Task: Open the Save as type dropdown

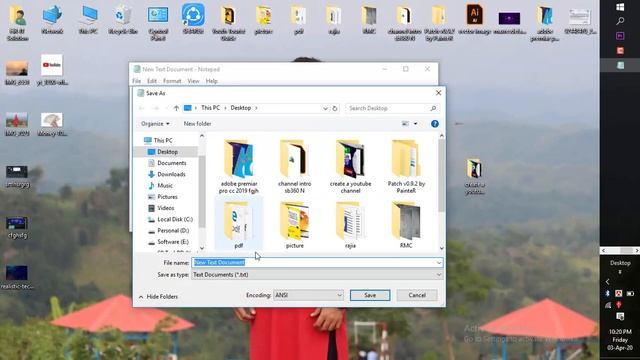Action: tap(317, 275)
